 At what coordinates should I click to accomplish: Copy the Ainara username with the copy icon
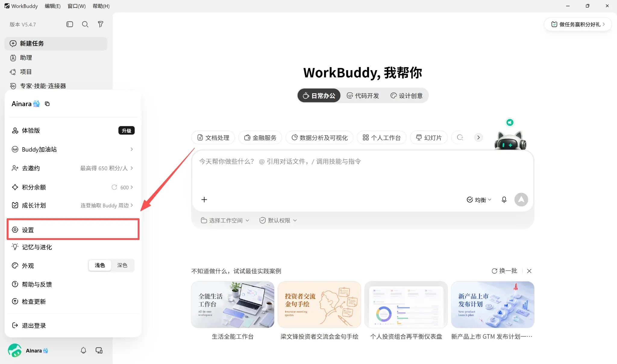pyautogui.click(x=47, y=104)
